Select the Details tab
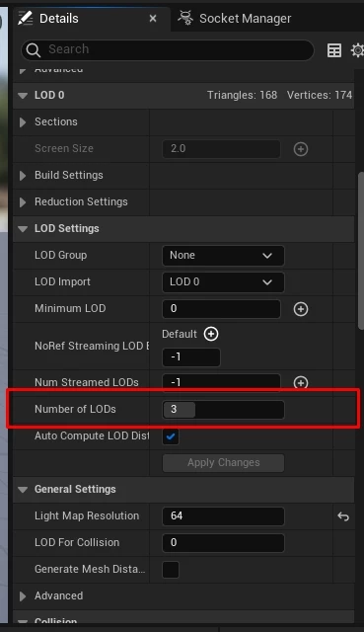The width and height of the screenshot is (364, 632). pos(59,19)
